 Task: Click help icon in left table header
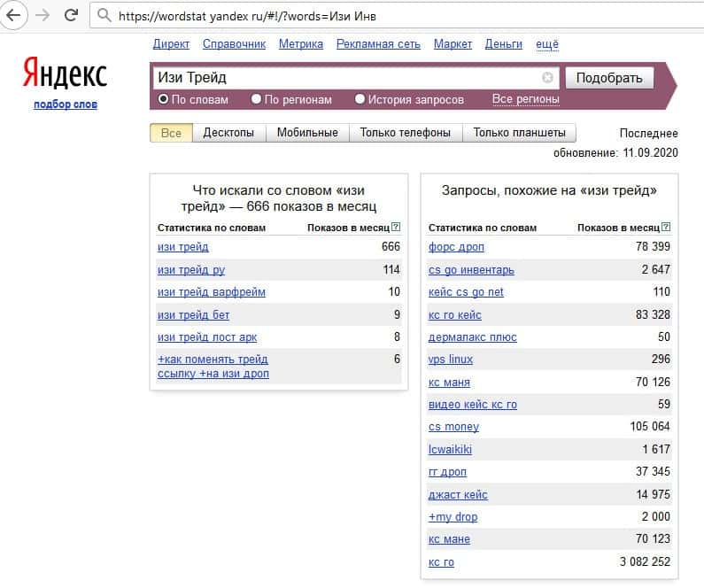pos(395,228)
